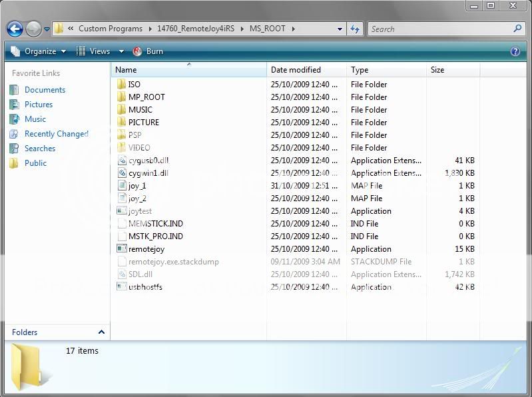Image resolution: width=532 pixels, height=397 pixels.
Task: Open the recent pages dropdown arrow
Action: point(47,29)
